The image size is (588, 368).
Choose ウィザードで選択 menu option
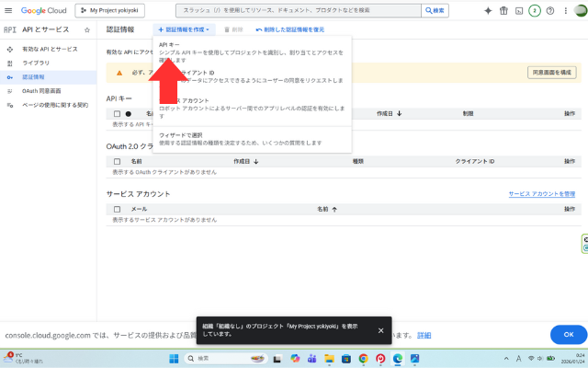click(x=182, y=134)
